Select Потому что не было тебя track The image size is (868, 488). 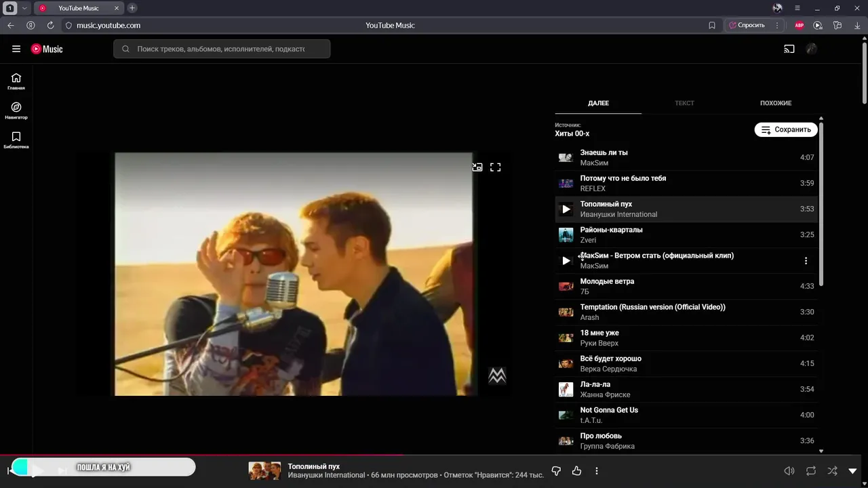tap(686, 183)
